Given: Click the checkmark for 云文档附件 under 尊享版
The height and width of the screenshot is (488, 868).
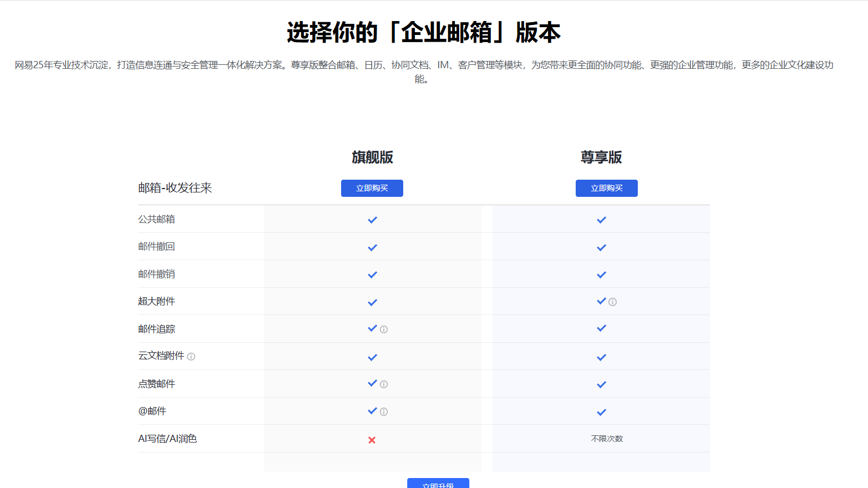Looking at the screenshot, I should (x=601, y=357).
